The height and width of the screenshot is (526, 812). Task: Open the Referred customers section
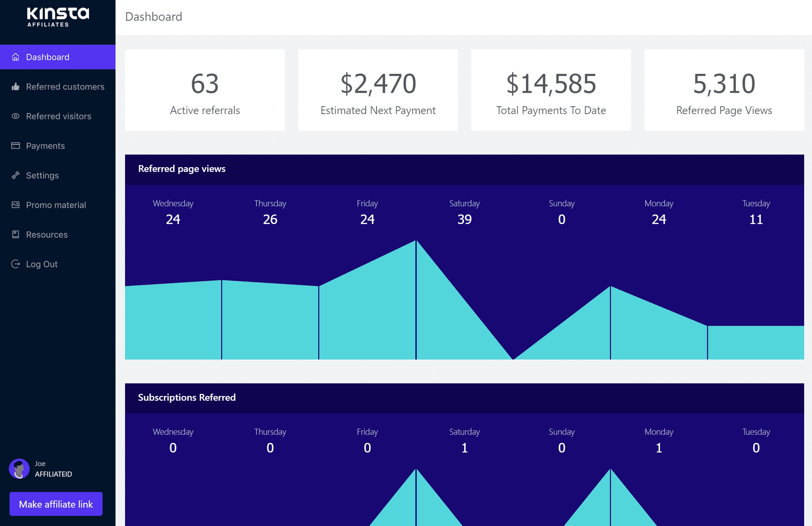65,87
